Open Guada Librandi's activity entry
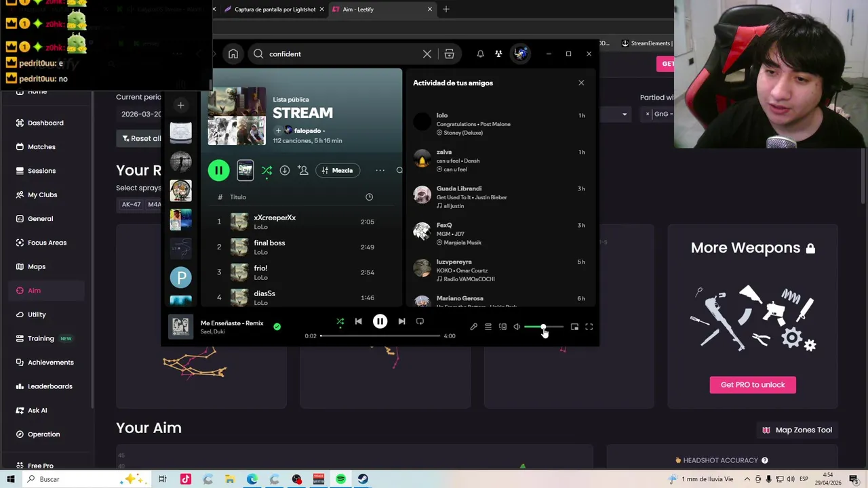The height and width of the screenshot is (488, 868). 500,197
